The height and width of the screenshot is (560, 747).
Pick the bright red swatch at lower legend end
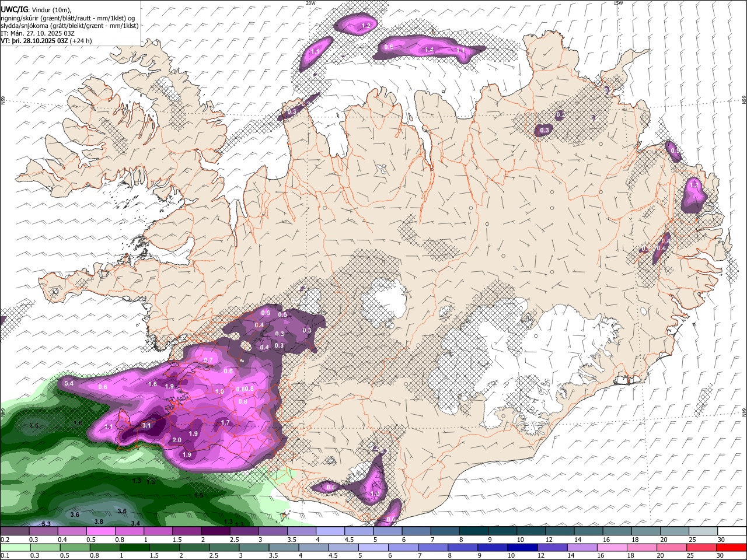click(731, 547)
